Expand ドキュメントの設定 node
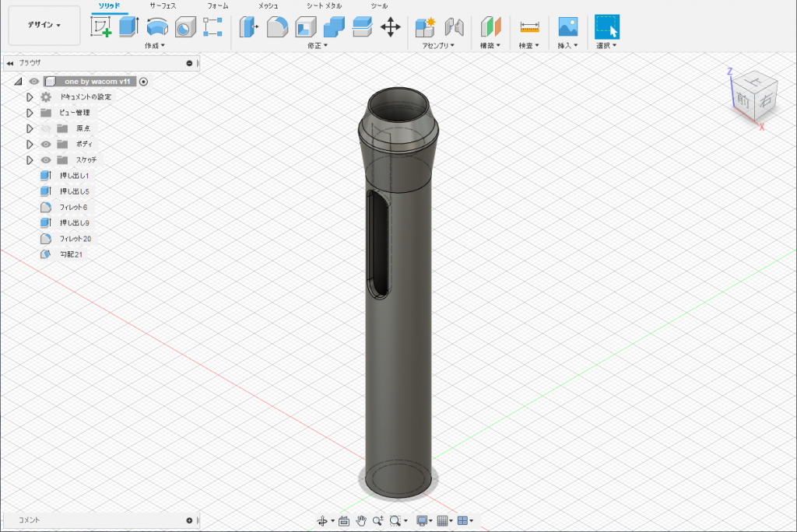This screenshot has width=797, height=532. click(30, 97)
